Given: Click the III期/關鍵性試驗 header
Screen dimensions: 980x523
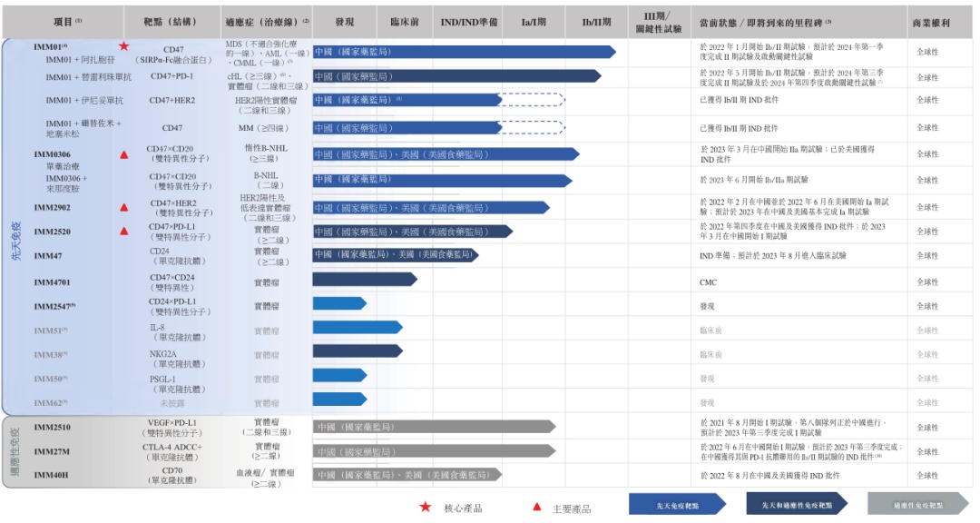Looking at the screenshot, I should coord(658,23).
